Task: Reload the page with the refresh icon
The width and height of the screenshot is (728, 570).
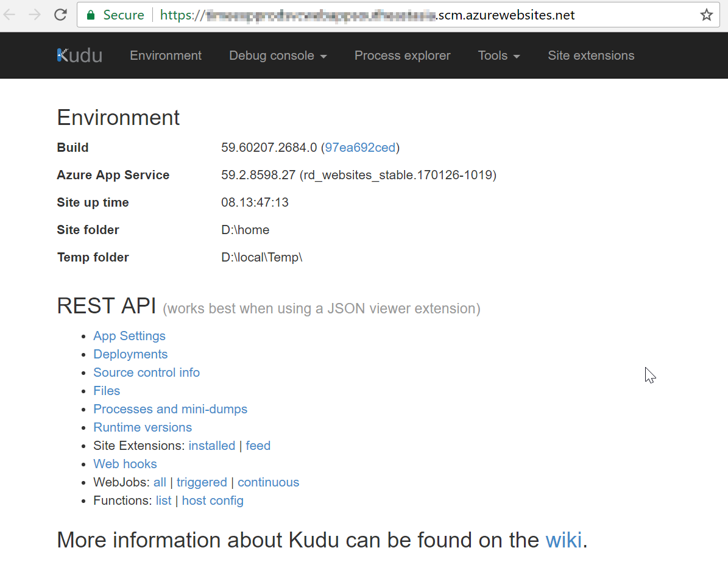Action: click(61, 15)
